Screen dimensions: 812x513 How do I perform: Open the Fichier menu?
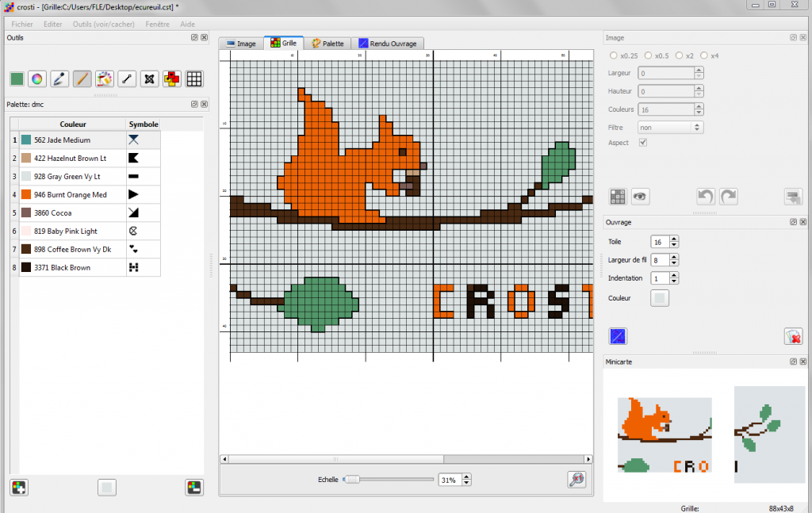(x=21, y=24)
